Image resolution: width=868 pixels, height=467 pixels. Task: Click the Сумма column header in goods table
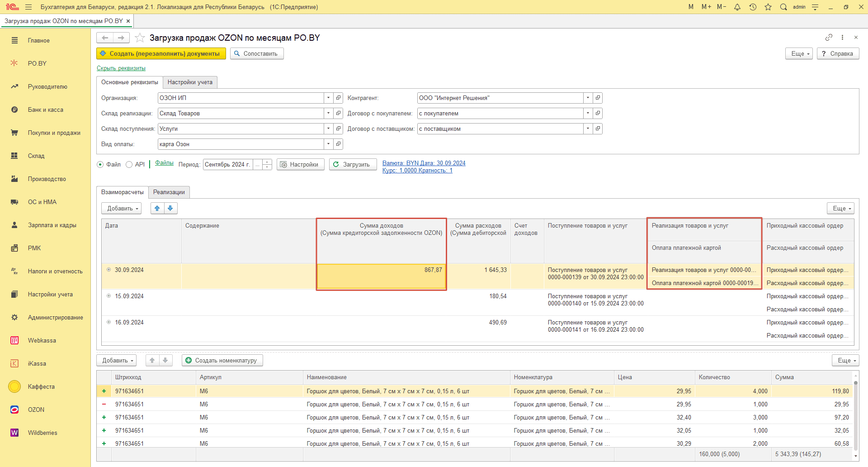(x=812, y=377)
